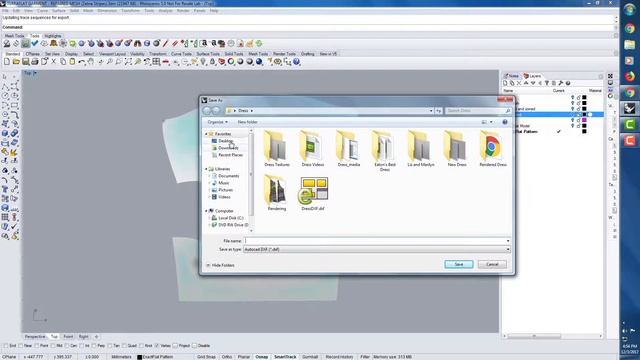Click the magnifier icon in Search Dress box
640x360 pixels.
click(x=508, y=111)
